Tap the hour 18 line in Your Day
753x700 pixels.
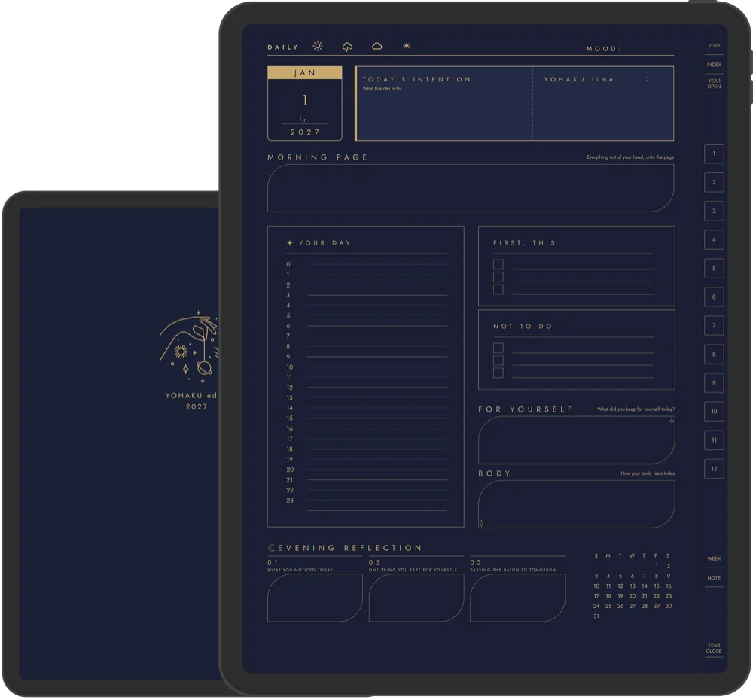pyautogui.click(x=377, y=449)
